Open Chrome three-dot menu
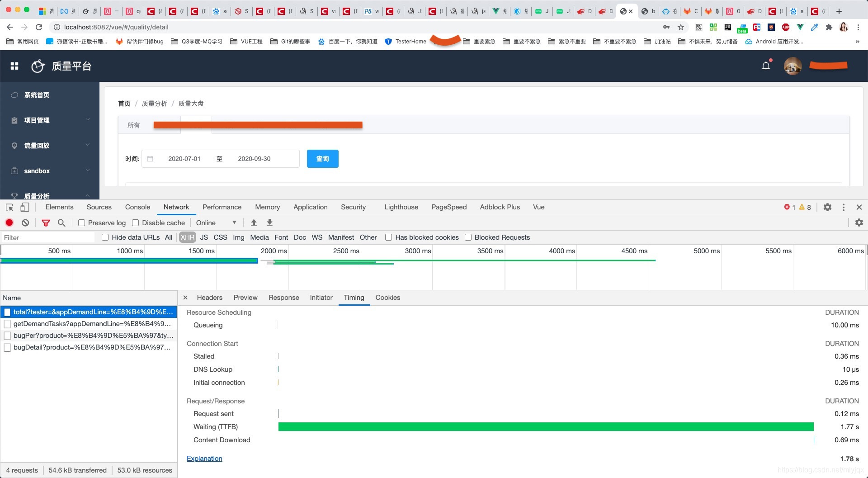The width and height of the screenshot is (868, 478). (858, 27)
